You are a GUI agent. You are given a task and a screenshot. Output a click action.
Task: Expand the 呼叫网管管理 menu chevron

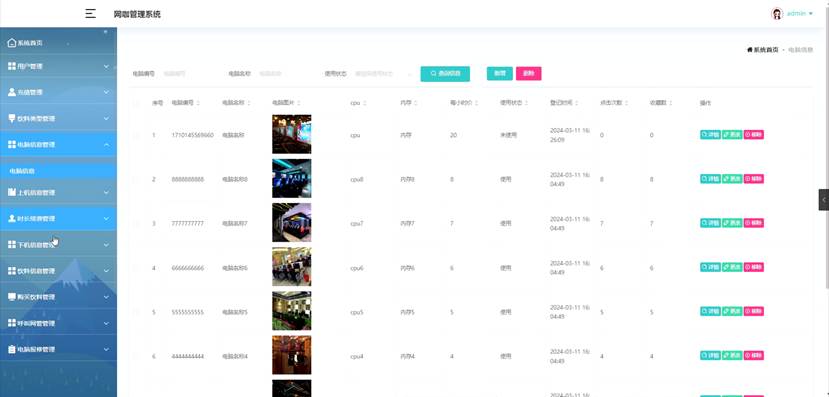tap(106, 323)
